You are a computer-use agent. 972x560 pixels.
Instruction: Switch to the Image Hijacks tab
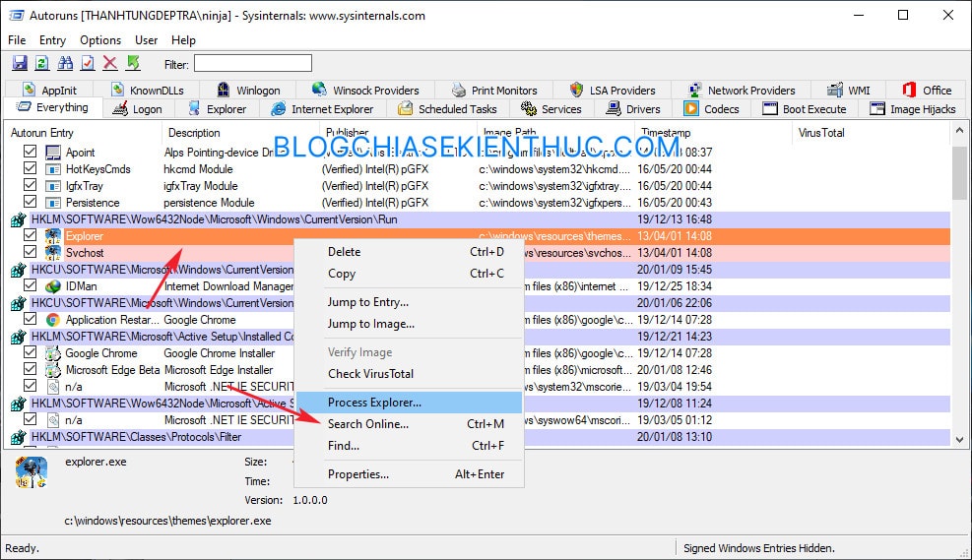click(913, 109)
